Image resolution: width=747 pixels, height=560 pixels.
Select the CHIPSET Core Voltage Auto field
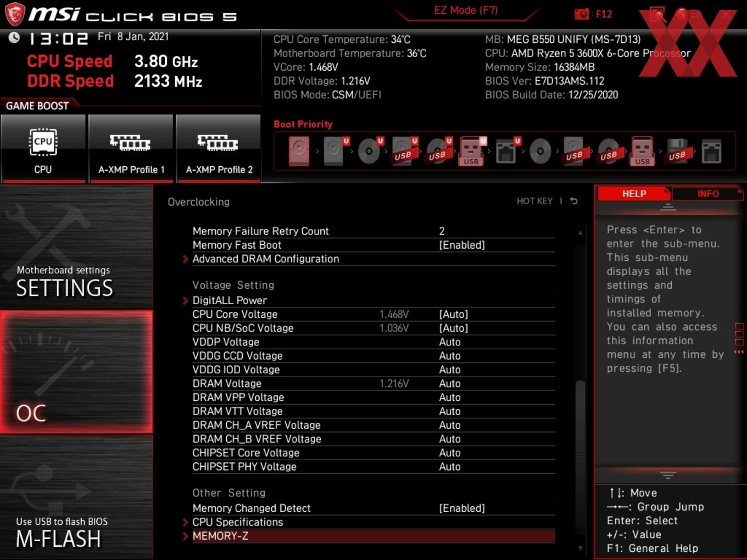coord(449,452)
